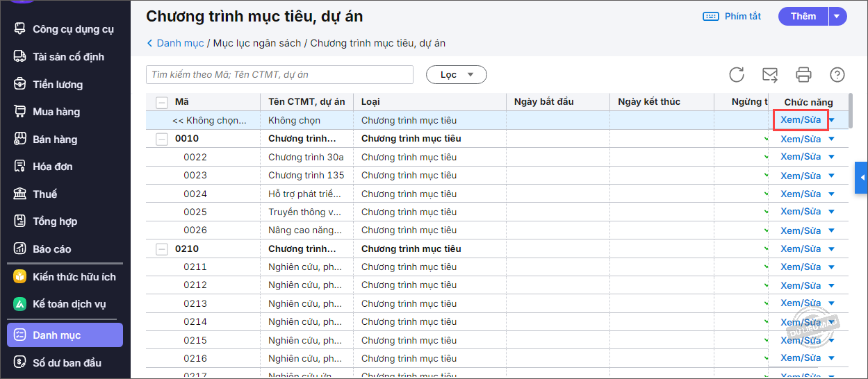The width and height of the screenshot is (868, 379).
Task: Click the printer icon
Action: tap(804, 75)
